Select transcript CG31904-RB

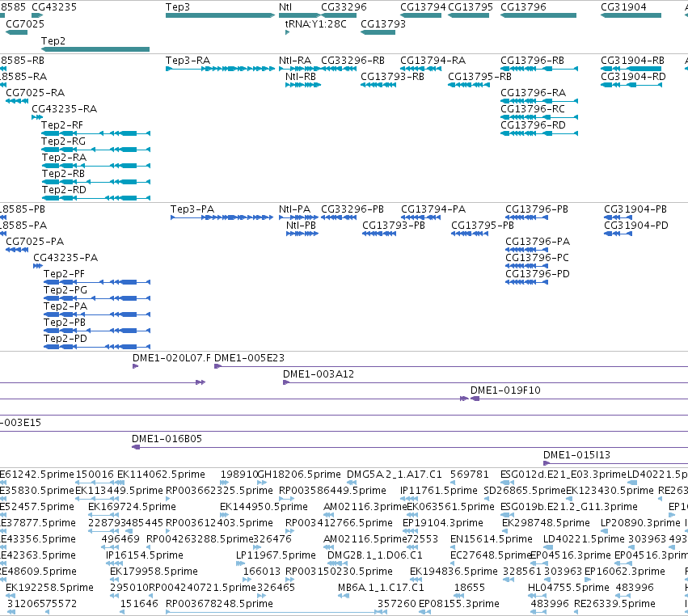pyautogui.click(x=631, y=69)
